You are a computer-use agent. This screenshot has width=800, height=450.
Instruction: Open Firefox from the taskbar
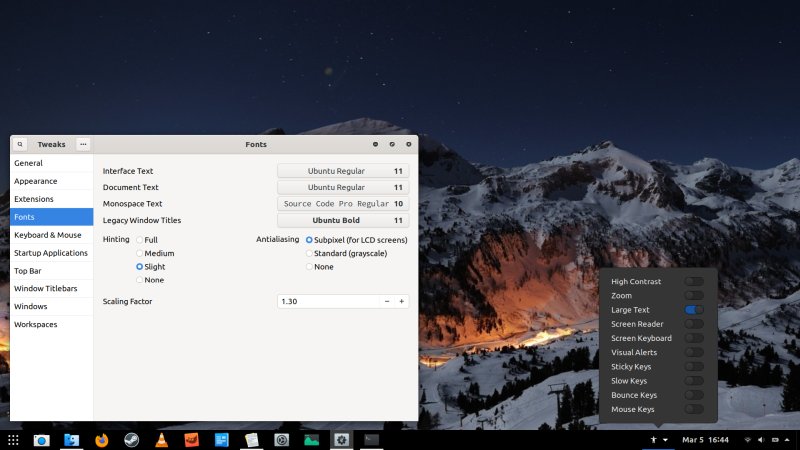[101, 439]
